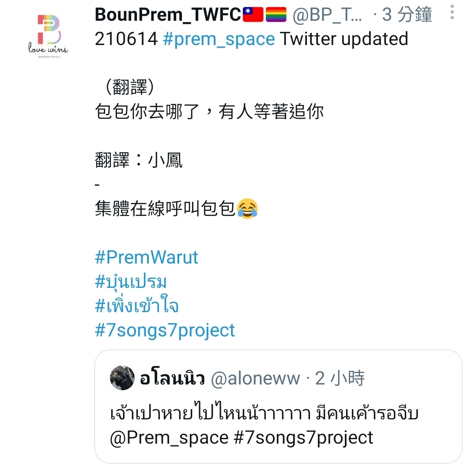Open the #เพิ่งเข้าใจ hashtag
The width and height of the screenshot is (476, 471).
136,305
